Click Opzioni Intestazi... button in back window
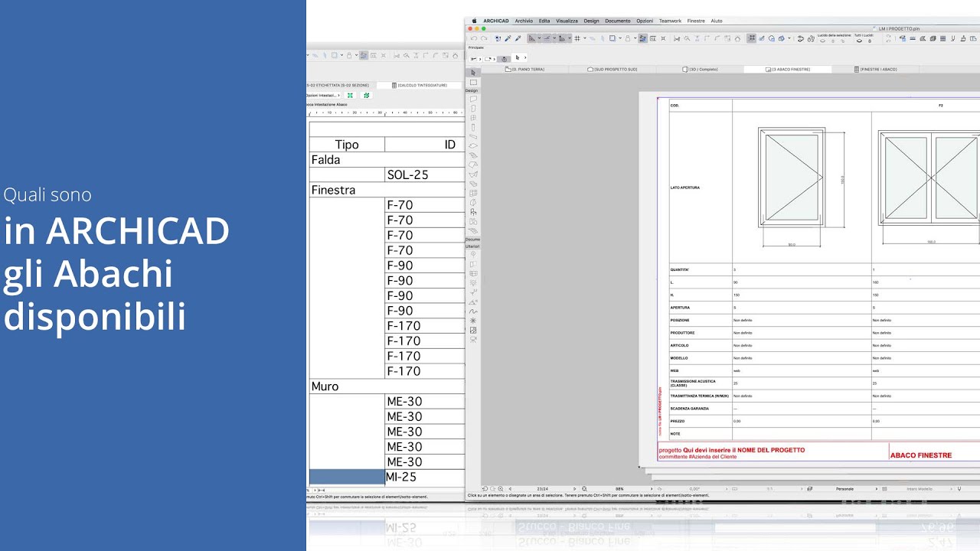The image size is (980, 551). tap(323, 95)
